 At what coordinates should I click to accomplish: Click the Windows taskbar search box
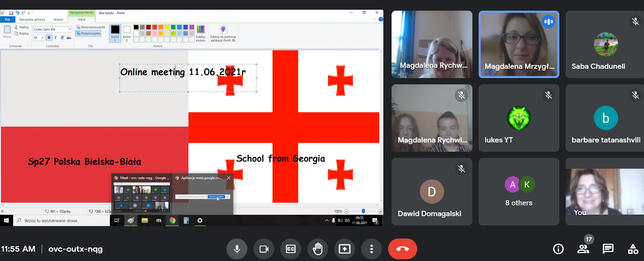pos(62,220)
